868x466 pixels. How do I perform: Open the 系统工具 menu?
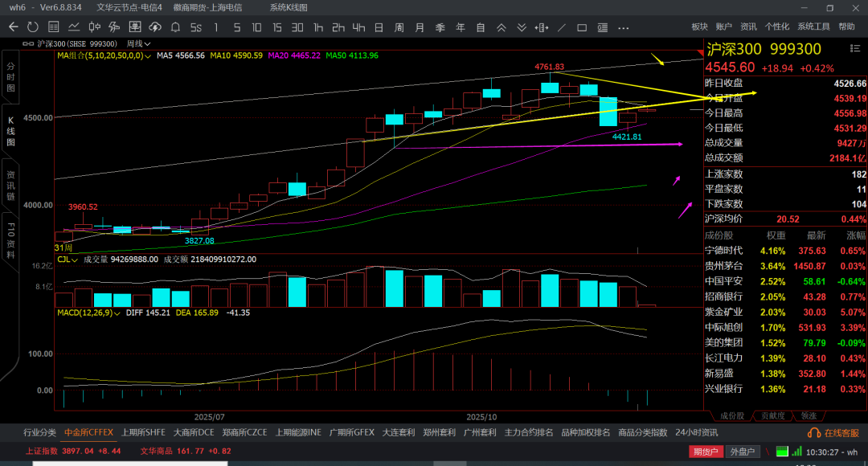tap(813, 27)
